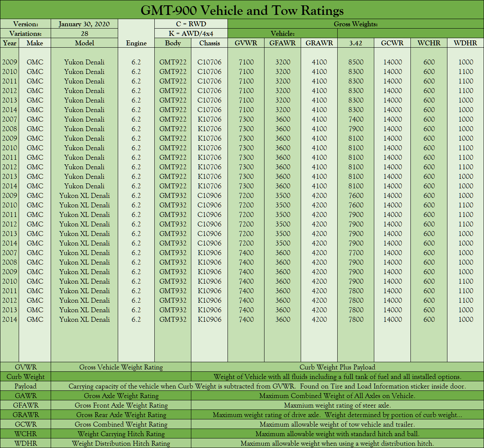484x448 pixels.
Task: Click 'K10706' chassis cell in 2007 Yukon Denali row
Action: point(209,119)
